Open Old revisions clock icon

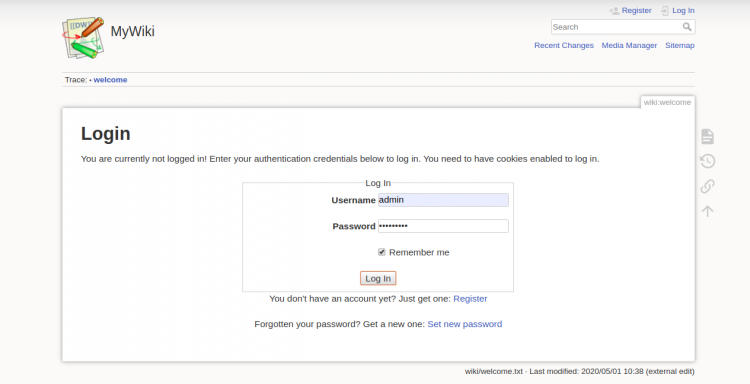coord(707,161)
